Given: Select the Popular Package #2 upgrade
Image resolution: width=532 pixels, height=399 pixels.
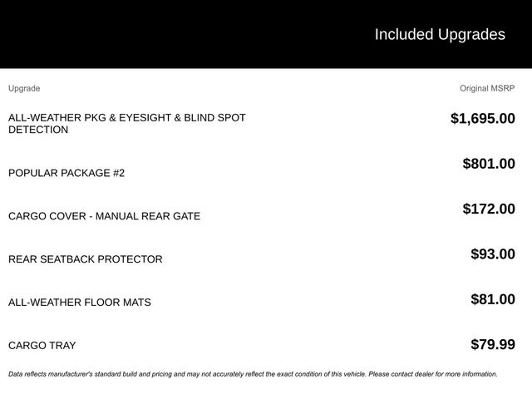Looking at the screenshot, I should [66, 173].
